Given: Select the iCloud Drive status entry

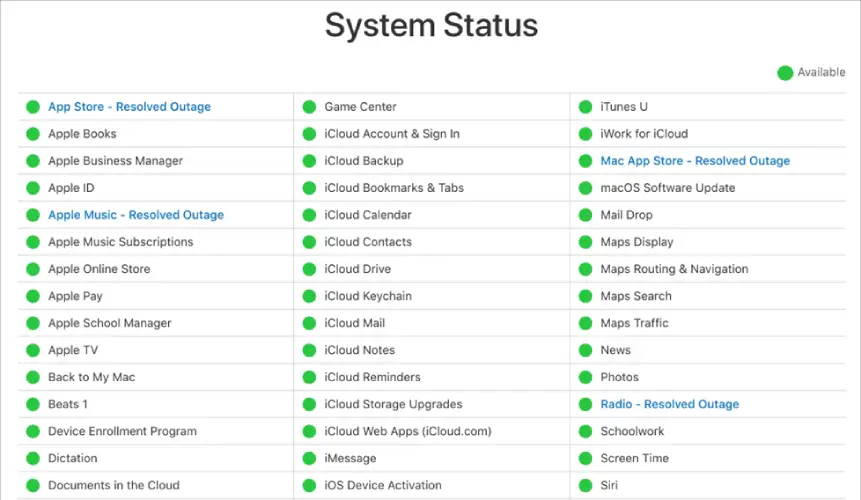Looking at the screenshot, I should click(357, 269).
